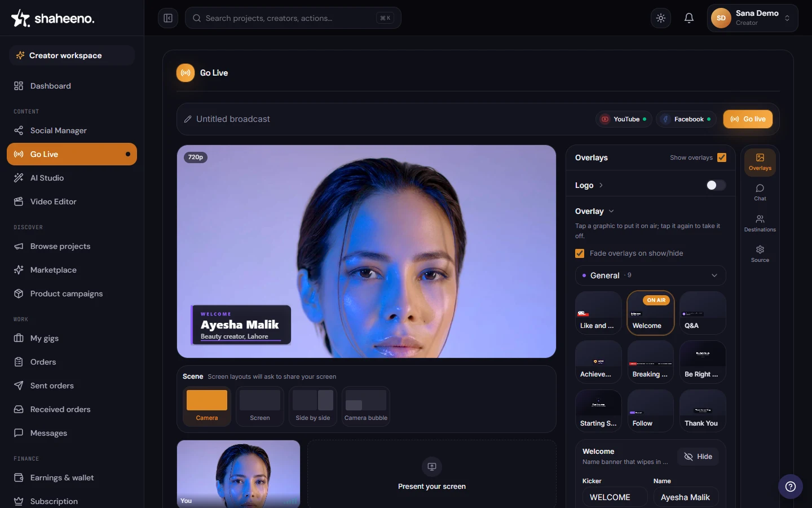Open My gigs

click(72, 338)
